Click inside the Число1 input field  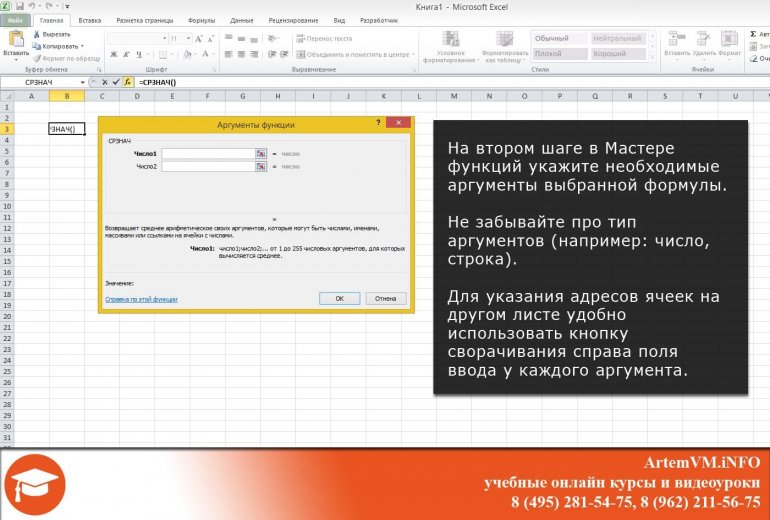208,154
